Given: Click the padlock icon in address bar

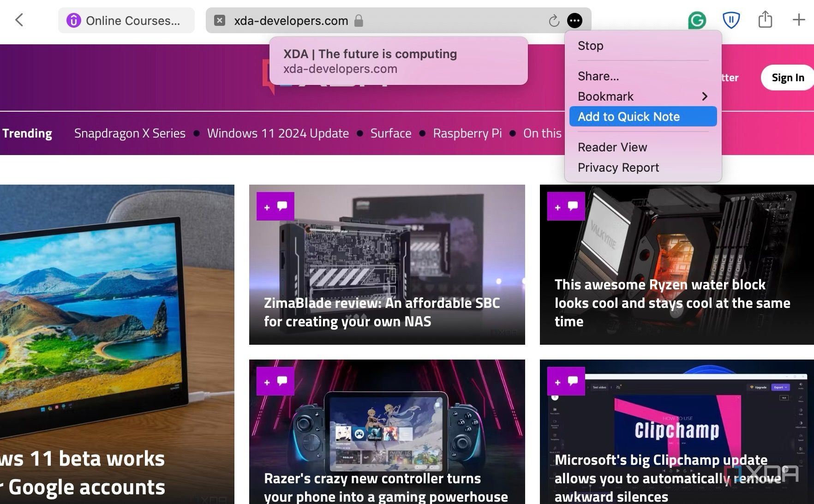Looking at the screenshot, I should 359,21.
